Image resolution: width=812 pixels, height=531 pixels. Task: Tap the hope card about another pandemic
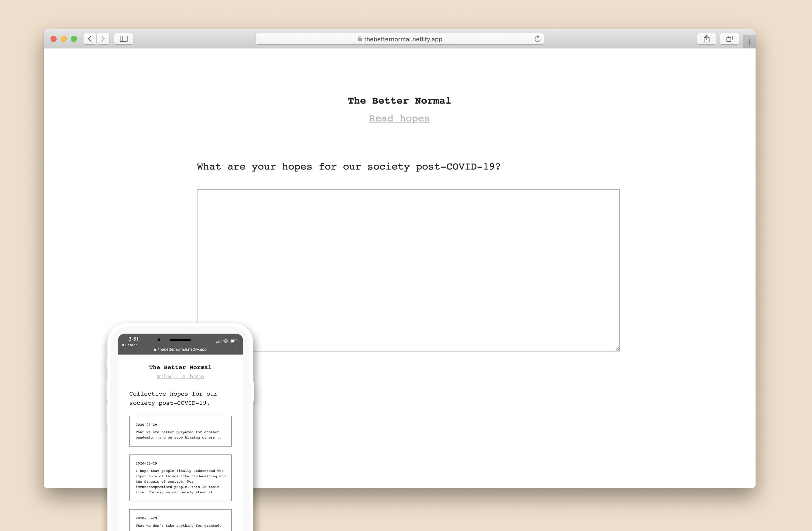180,431
